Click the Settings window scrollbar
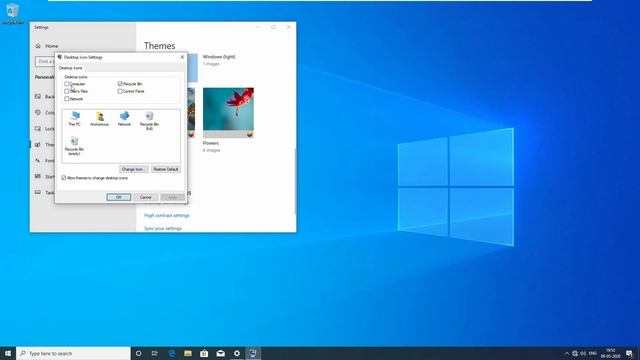 [295, 181]
